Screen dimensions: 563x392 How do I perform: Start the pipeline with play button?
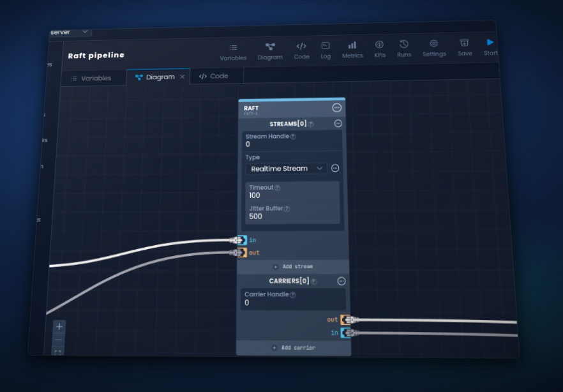(x=490, y=46)
